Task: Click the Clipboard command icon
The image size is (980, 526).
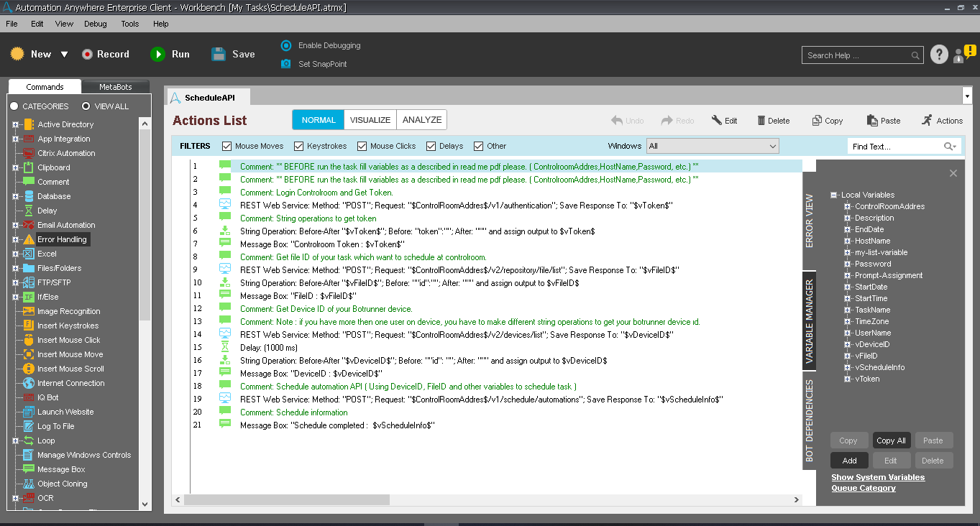Action: pyautogui.click(x=29, y=167)
